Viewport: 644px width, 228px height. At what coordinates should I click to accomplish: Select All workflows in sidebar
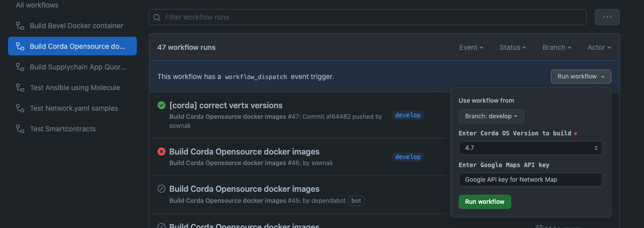coord(37,5)
